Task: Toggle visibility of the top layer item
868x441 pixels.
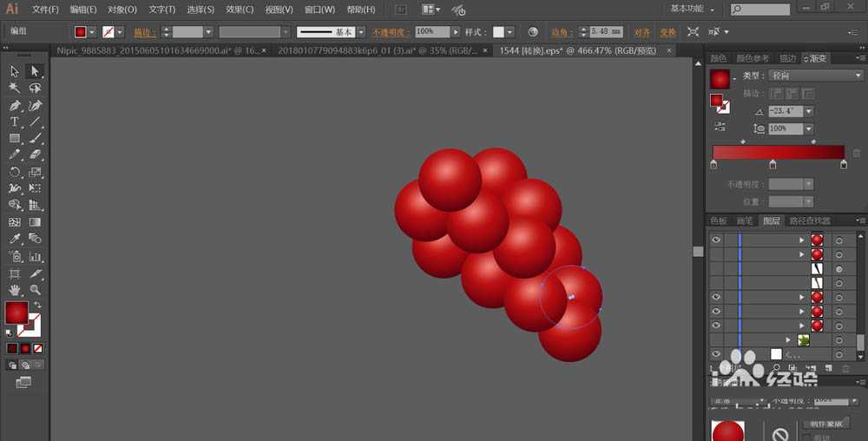Action: pos(716,240)
